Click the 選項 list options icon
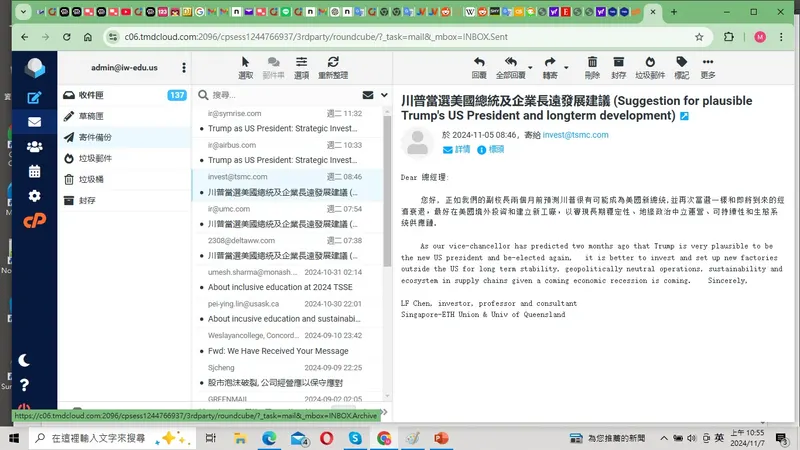 (x=302, y=67)
